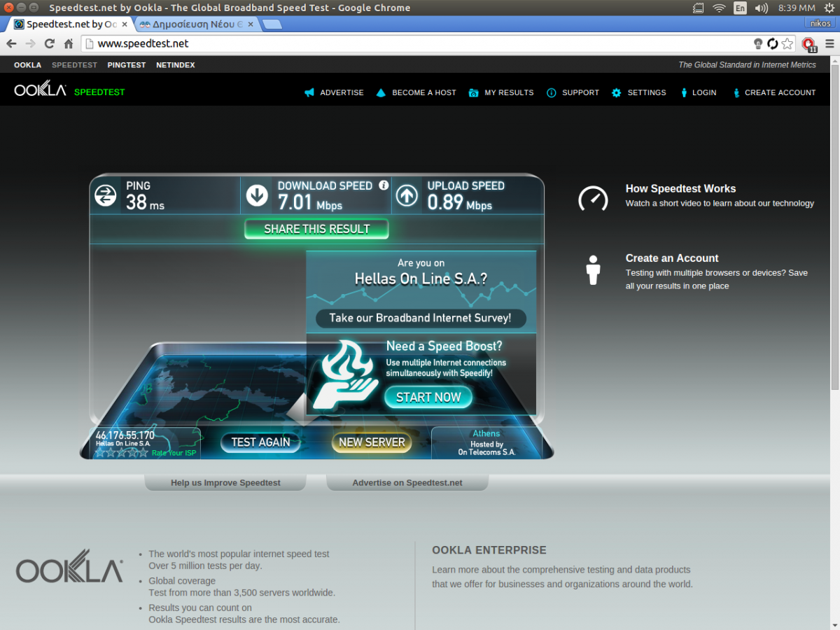Click the IP address 46.176.55.170

click(x=125, y=435)
